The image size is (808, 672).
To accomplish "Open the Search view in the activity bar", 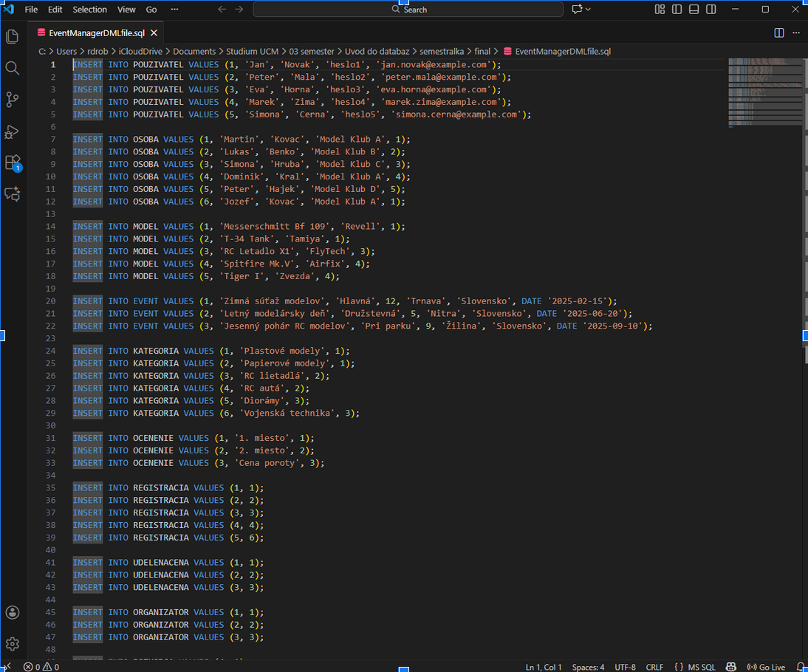I will coord(13,68).
